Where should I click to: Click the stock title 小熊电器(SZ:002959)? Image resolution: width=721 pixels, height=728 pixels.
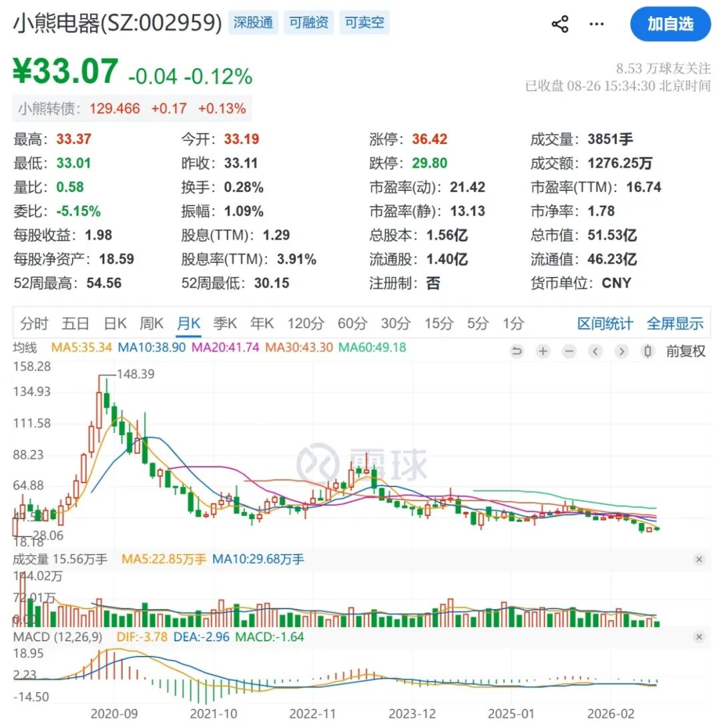pyautogui.click(x=117, y=23)
